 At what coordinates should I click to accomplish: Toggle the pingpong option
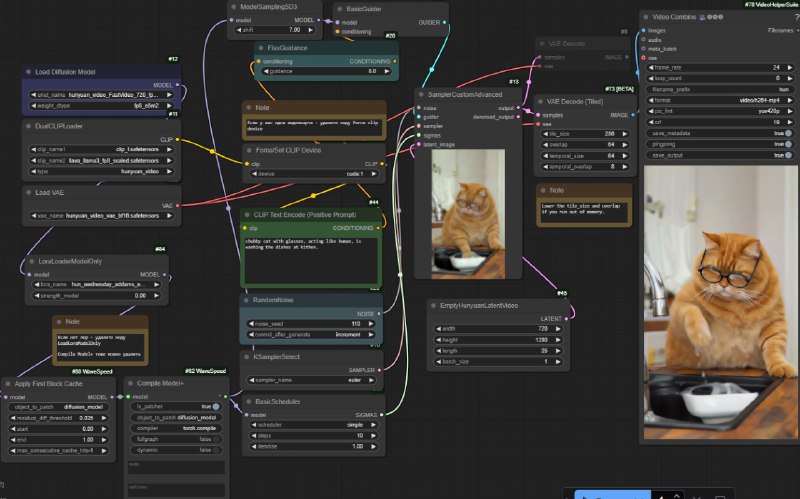tap(789, 144)
